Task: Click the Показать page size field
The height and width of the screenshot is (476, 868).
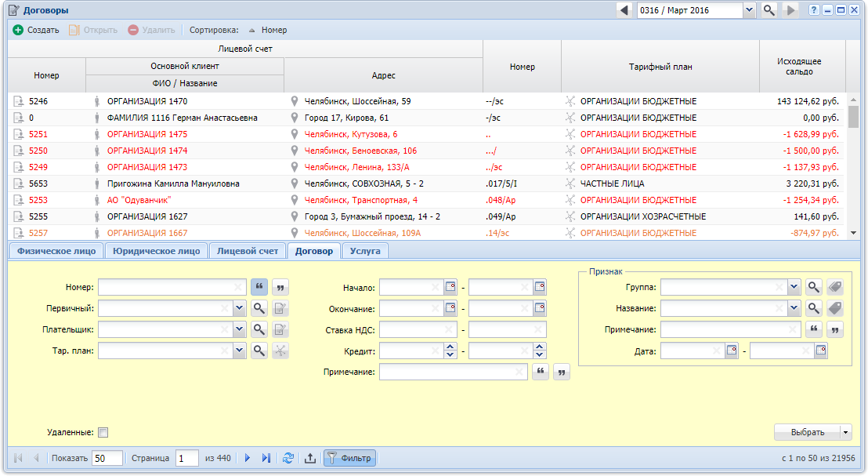Action: [107, 458]
